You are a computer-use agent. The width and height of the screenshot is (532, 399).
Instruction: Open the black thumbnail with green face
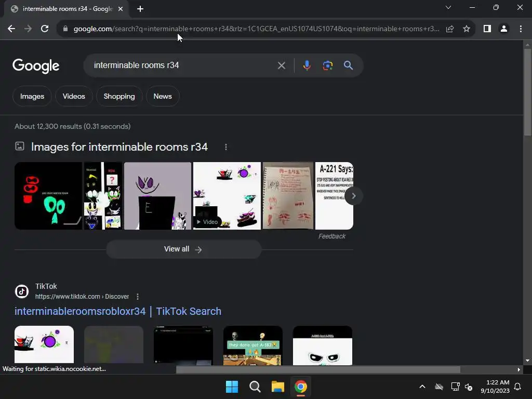click(x=48, y=196)
